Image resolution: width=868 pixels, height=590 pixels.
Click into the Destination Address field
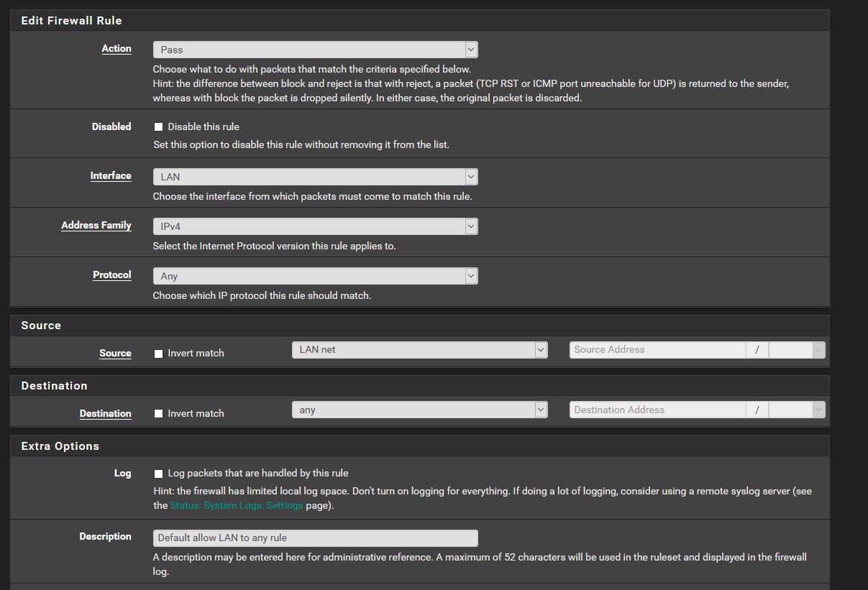point(657,410)
